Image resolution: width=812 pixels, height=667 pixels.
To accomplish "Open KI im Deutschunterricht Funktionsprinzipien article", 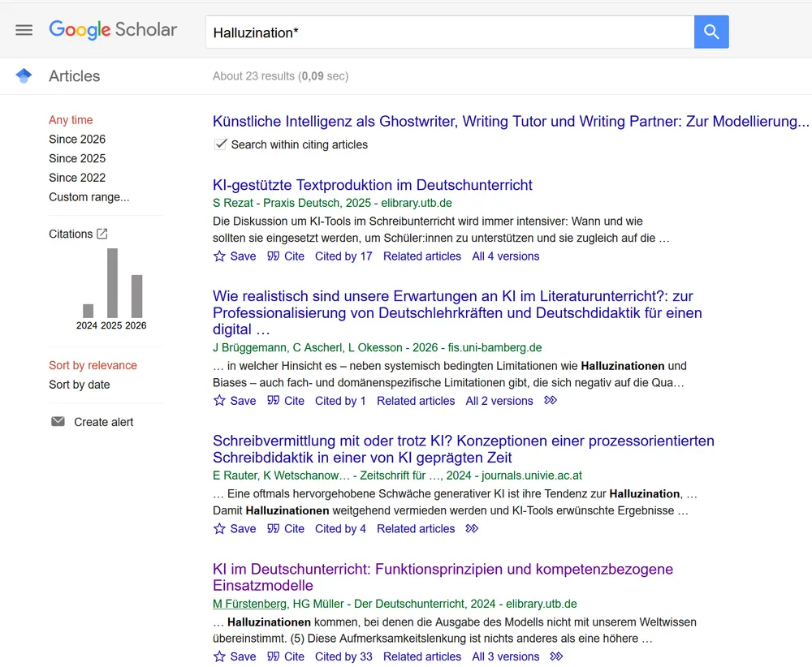I will pyautogui.click(x=443, y=577).
